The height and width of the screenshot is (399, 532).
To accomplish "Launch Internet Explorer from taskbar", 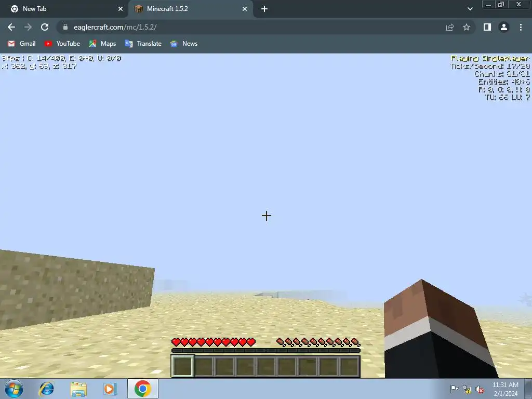I will (x=46, y=389).
